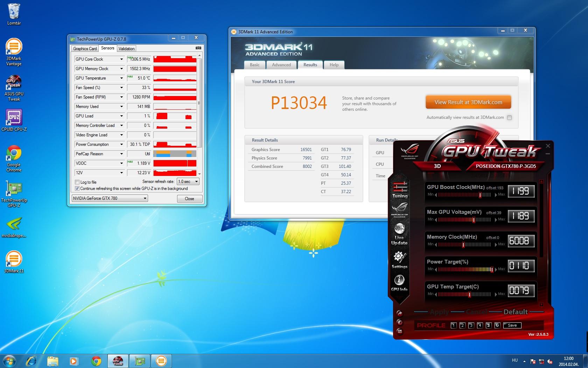Click Save profile button in GPU Tweak
Viewport: 588px width, 368px height.
[512, 325]
